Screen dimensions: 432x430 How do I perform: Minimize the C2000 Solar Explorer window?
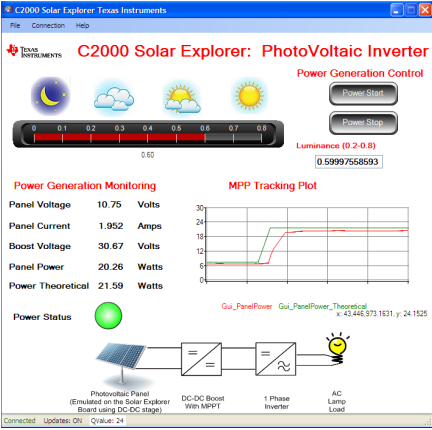click(396, 10)
